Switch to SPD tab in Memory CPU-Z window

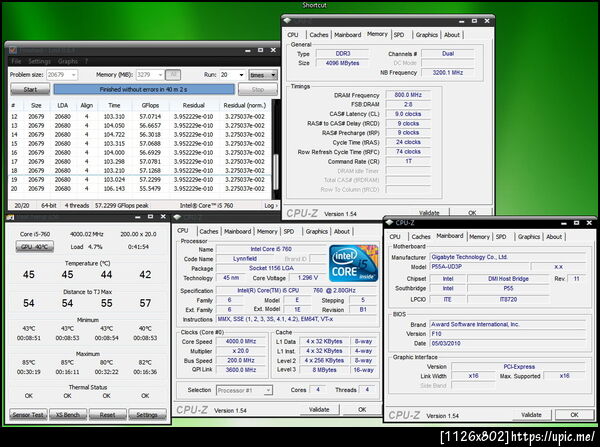coord(399,35)
